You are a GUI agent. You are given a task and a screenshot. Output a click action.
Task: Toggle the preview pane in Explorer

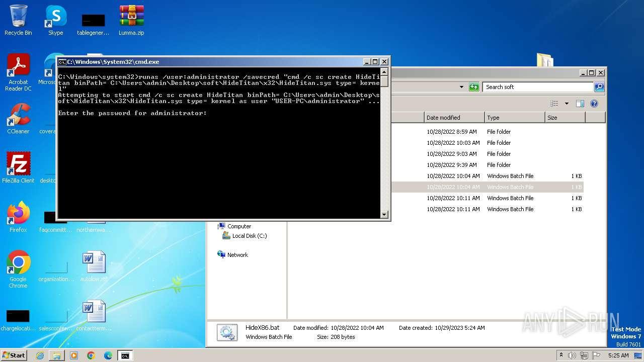[580, 104]
